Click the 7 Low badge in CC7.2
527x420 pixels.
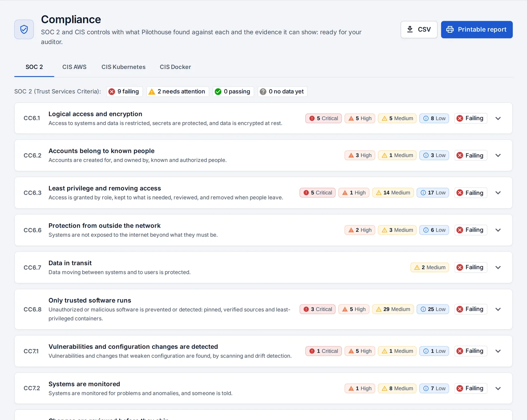click(434, 388)
